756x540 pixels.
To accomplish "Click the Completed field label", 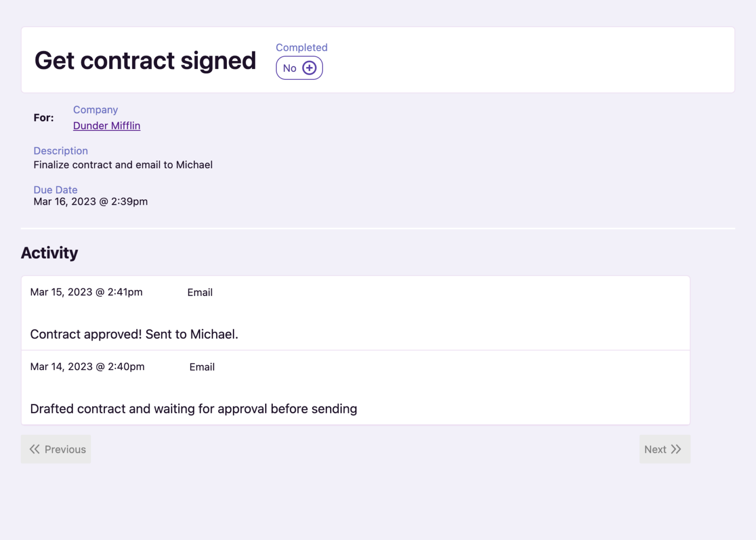I will 301,47.
